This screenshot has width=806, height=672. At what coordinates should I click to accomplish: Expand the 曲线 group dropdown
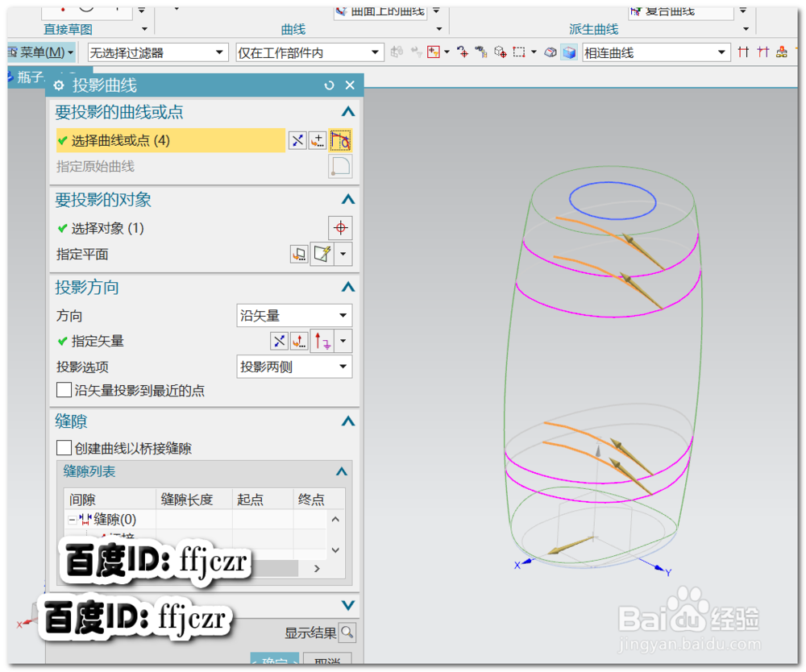click(x=438, y=29)
